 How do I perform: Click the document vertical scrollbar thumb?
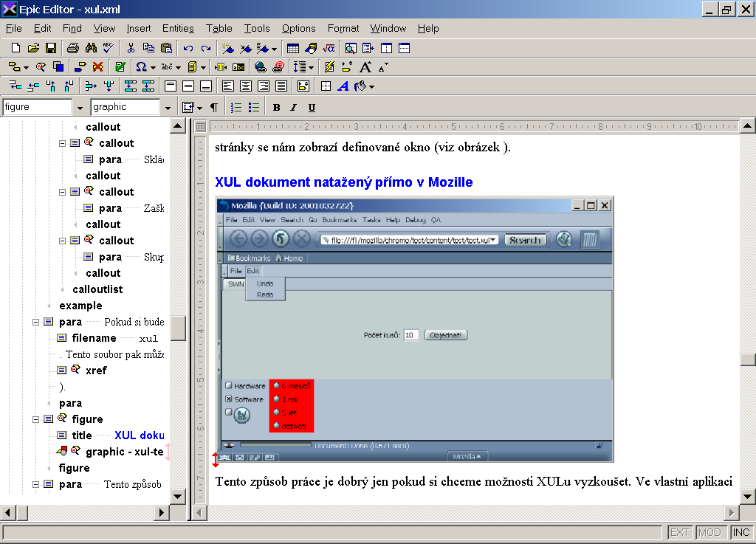[x=748, y=359]
